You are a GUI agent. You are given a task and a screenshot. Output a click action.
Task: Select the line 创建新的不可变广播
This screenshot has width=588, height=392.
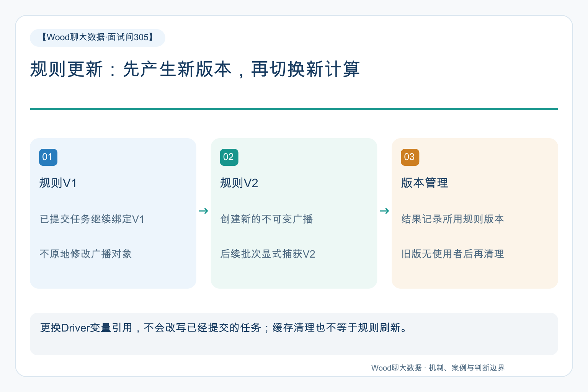(x=266, y=219)
